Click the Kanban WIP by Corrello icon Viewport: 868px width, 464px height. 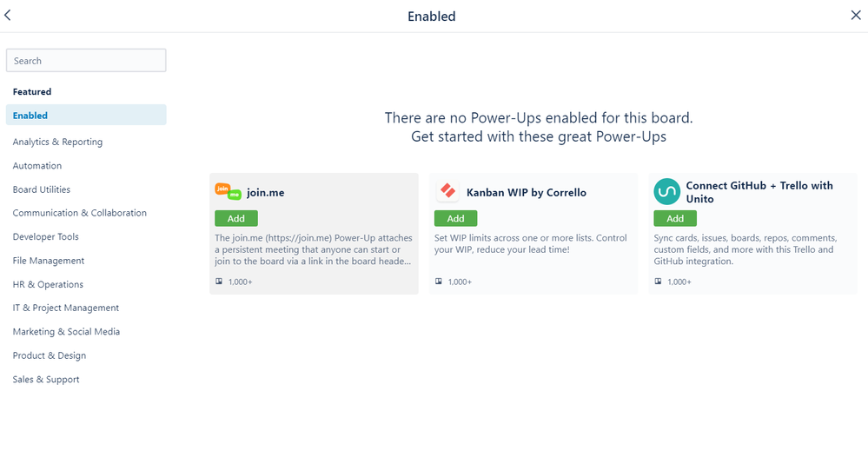pyautogui.click(x=447, y=191)
